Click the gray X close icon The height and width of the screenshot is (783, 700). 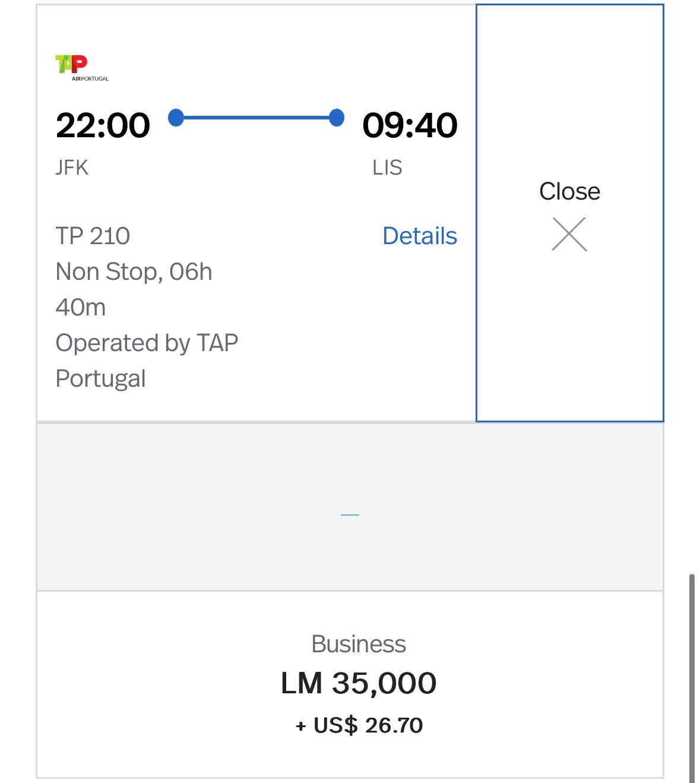pyautogui.click(x=569, y=234)
